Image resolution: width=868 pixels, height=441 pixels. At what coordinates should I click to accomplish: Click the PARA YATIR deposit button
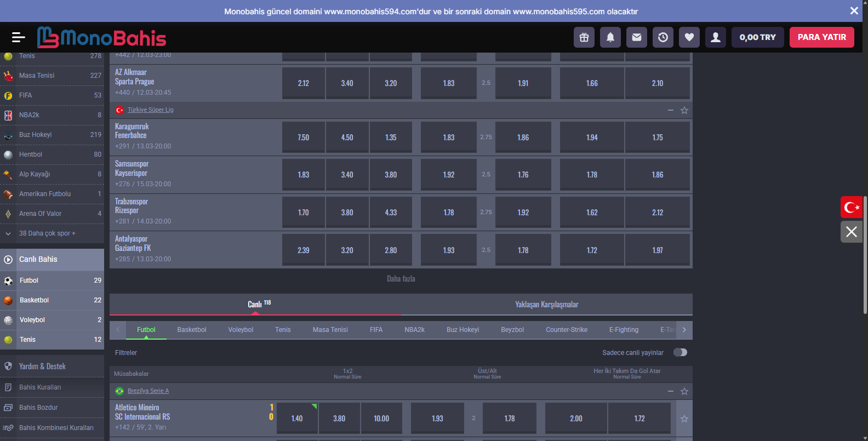tap(821, 37)
